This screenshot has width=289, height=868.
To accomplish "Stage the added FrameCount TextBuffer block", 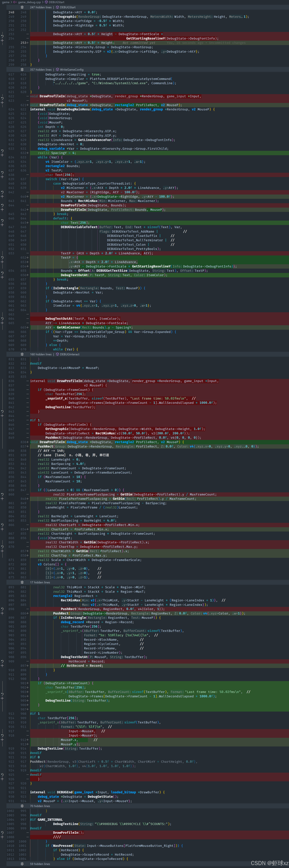I will 2,698.
